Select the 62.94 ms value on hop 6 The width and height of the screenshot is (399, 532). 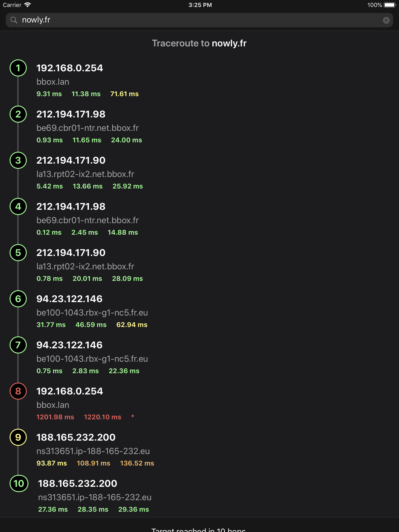(x=132, y=324)
